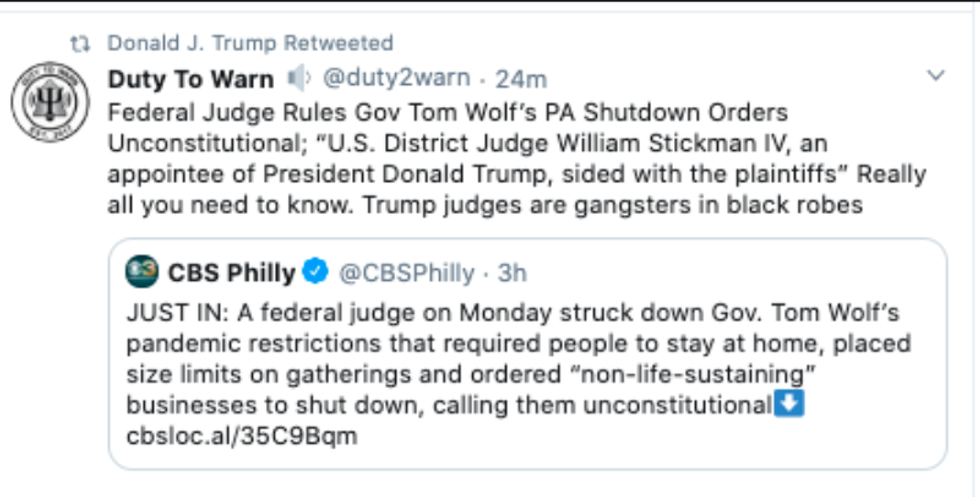Click the blue verified badge
Image resolution: width=980 pixels, height=497 pixels.
tap(316, 271)
